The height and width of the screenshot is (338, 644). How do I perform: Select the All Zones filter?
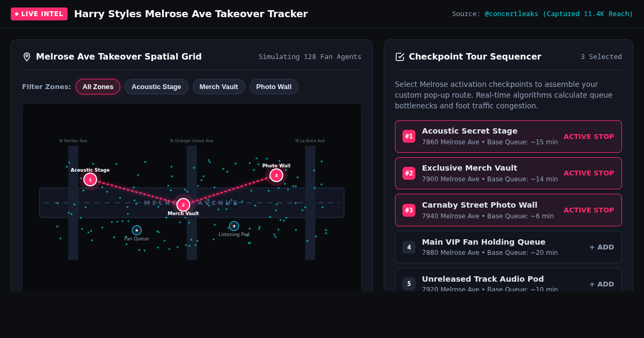point(98,87)
